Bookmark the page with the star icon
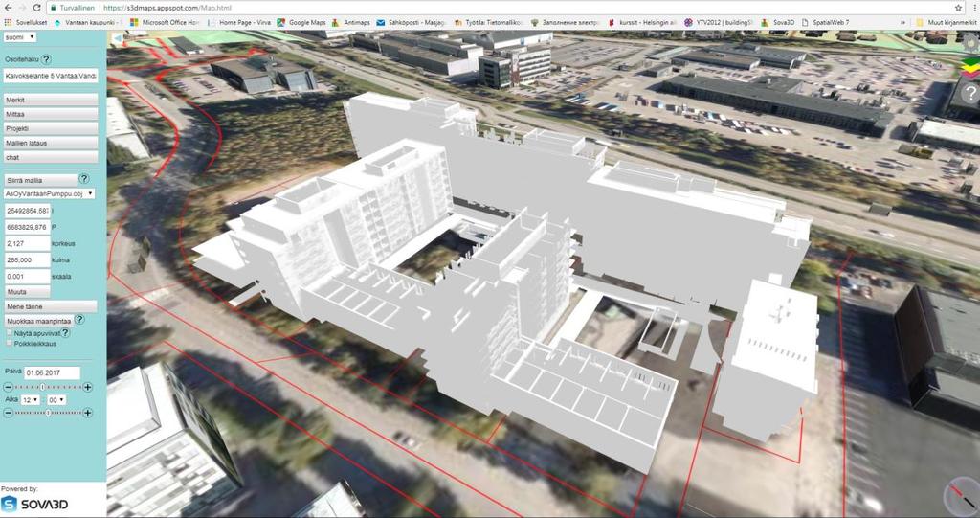 959,8
